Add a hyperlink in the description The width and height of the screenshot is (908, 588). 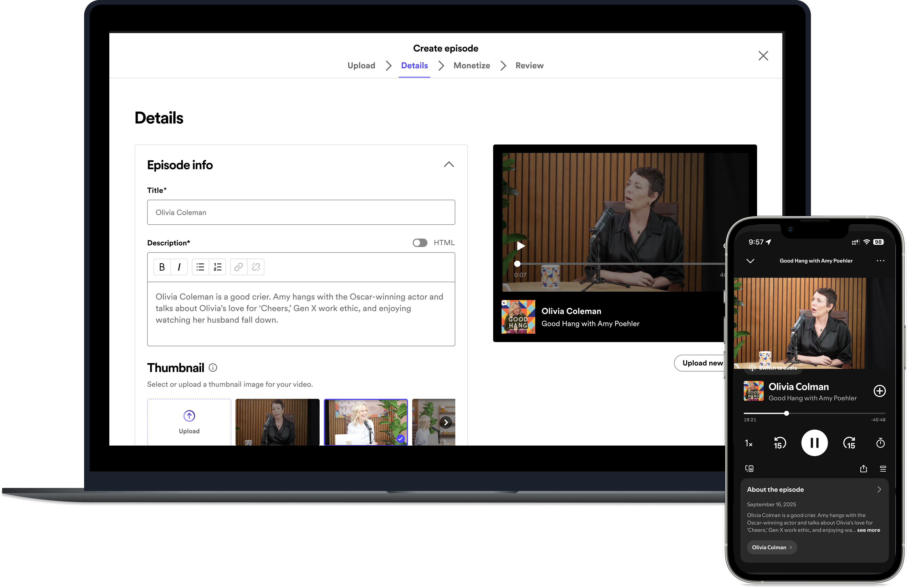point(238,267)
